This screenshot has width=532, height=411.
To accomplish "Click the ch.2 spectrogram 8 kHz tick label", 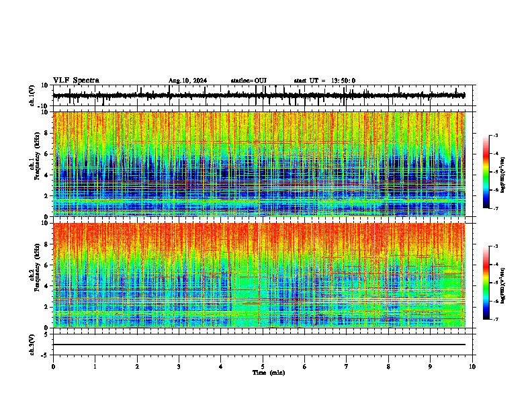I will tap(46, 244).
